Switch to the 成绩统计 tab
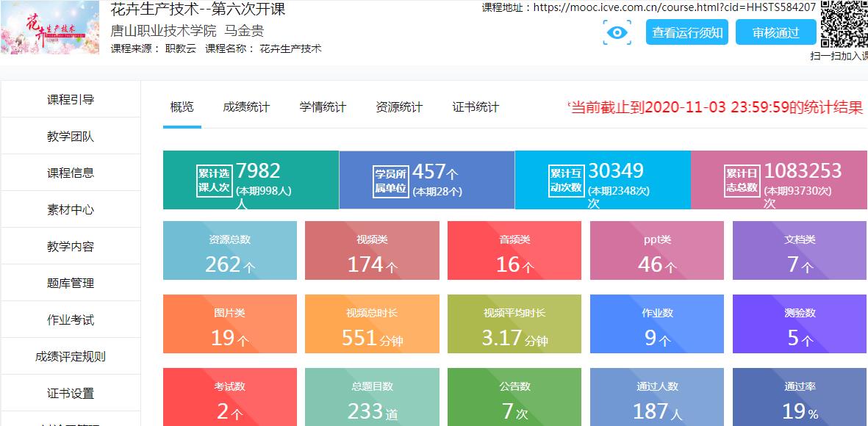The image size is (868, 426). [x=246, y=107]
